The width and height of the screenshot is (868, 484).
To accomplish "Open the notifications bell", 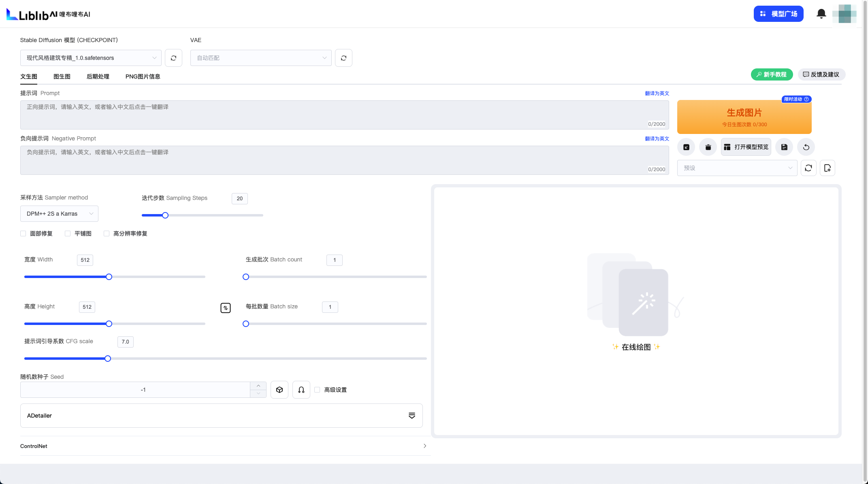I will [x=821, y=14].
